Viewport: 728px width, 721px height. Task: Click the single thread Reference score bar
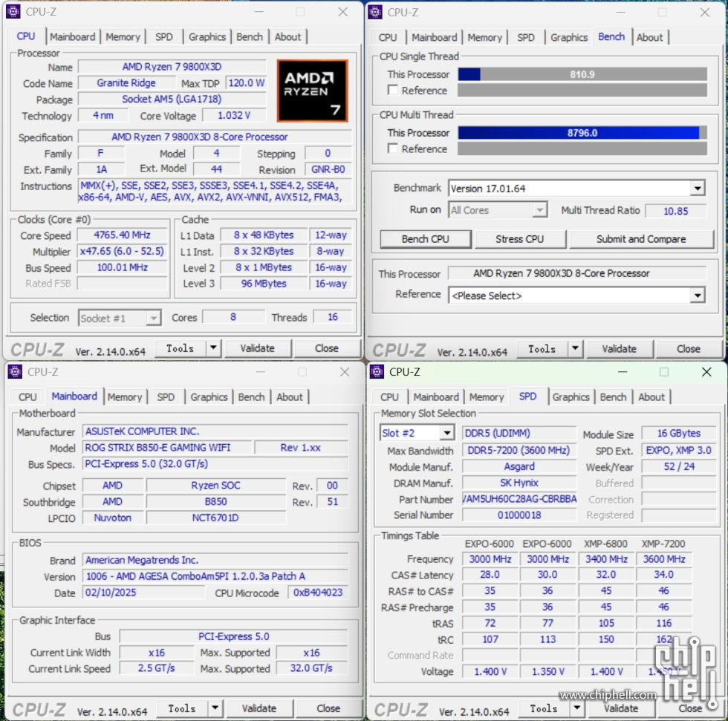[x=582, y=90]
